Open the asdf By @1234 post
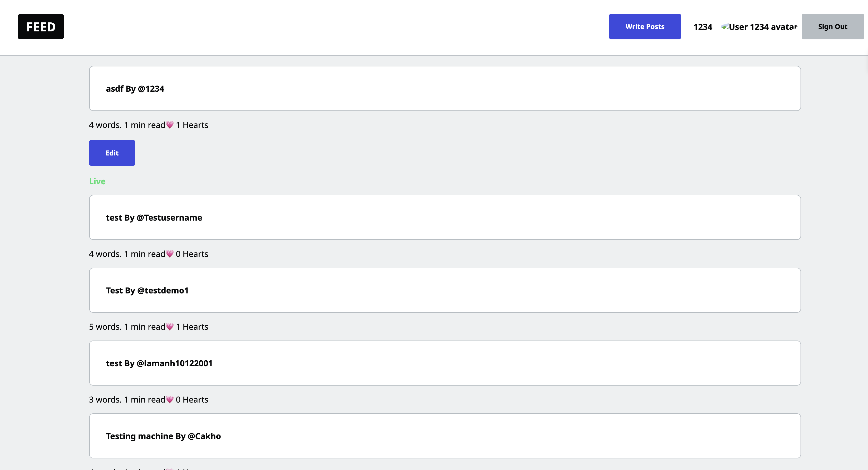The height and width of the screenshot is (470, 868). coord(135,89)
